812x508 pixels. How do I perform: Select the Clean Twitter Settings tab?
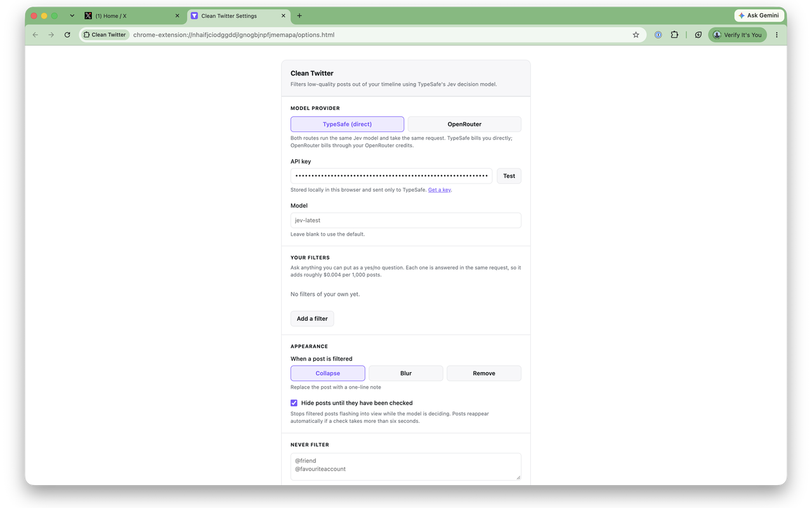[239, 16]
